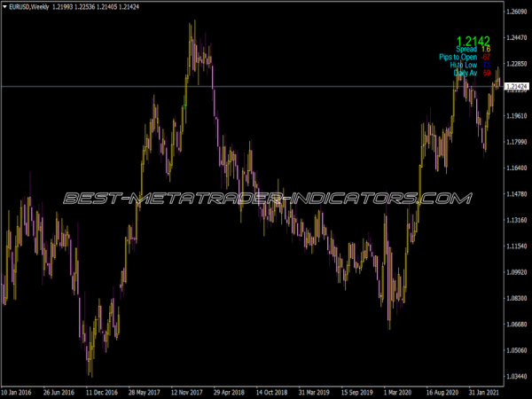Click the triangle arrow beside EURUSD,Weekly
The image size is (532, 399).
coord(4,7)
